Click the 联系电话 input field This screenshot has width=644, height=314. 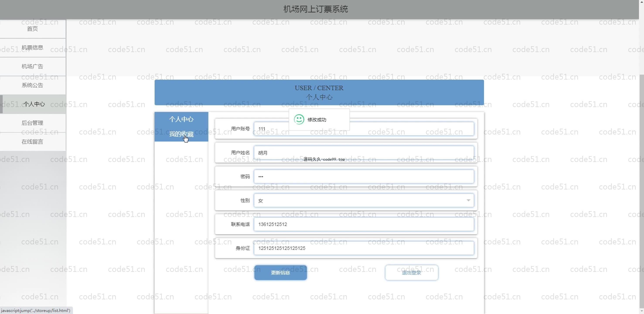(x=364, y=224)
